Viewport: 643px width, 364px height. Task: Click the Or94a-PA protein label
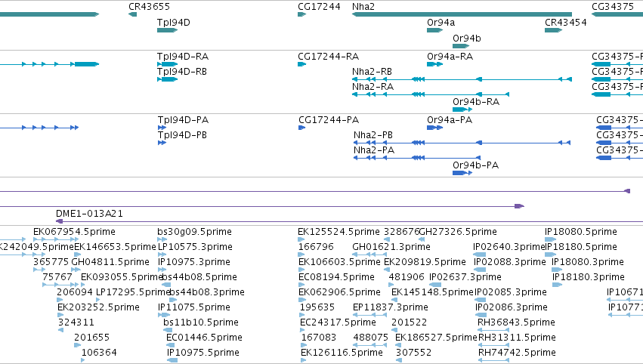tap(450, 120)
